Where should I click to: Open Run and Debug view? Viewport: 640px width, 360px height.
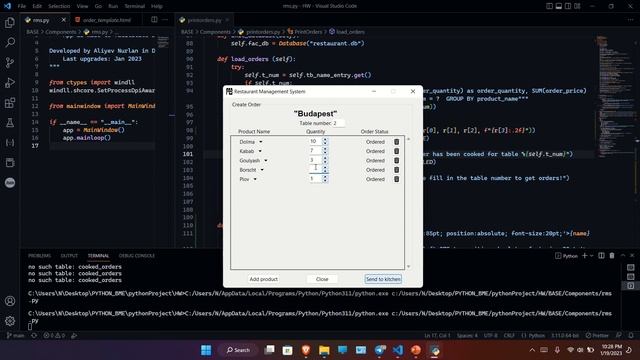coord(10,82)
